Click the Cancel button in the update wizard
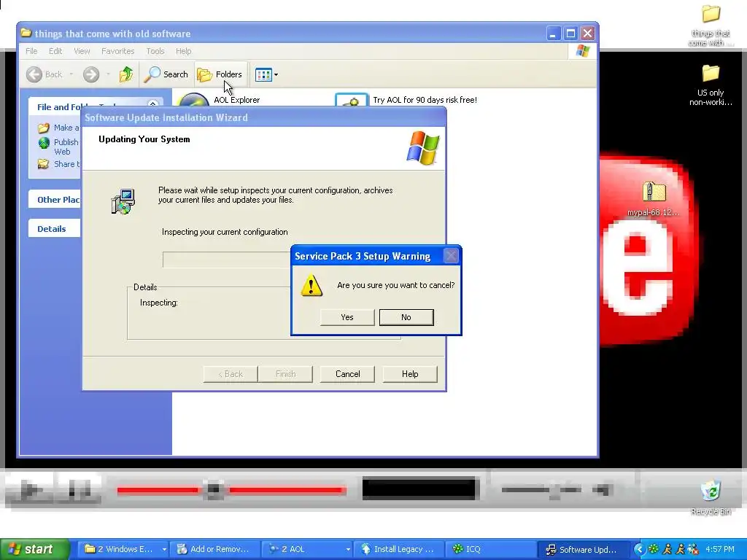747x560 pixels. [347, 374]
